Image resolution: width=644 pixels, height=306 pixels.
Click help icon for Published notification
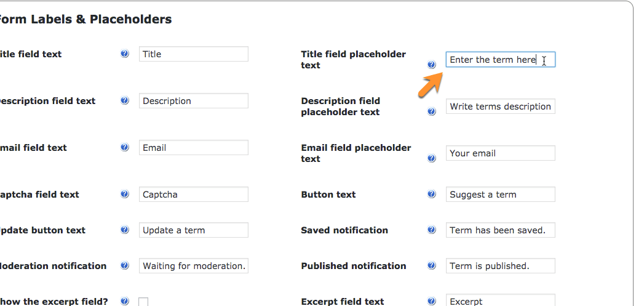[432, 266]
